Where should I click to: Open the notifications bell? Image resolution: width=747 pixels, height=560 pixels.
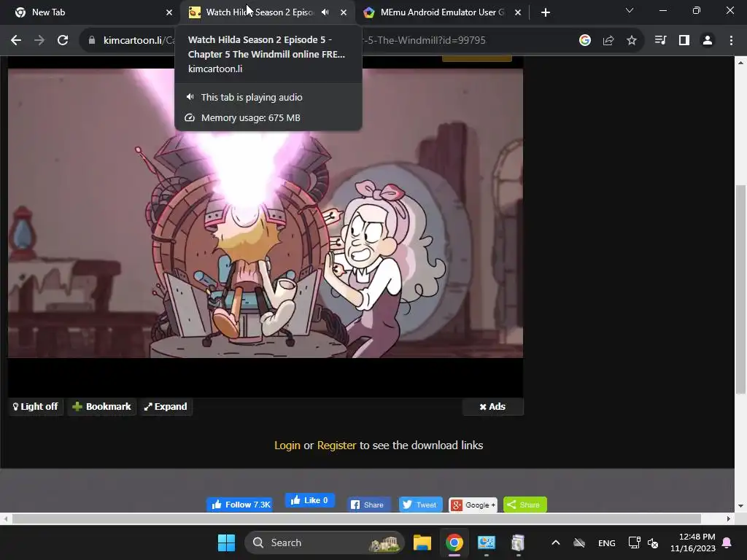727,542
